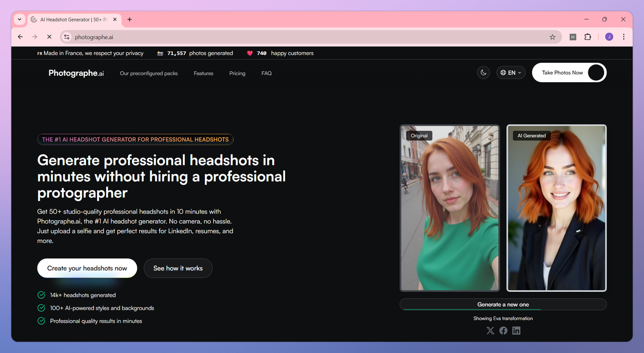The width and height of the screenshot is (644, 353).
Task: Open a new browser tab
Action: tap(129, 19)
